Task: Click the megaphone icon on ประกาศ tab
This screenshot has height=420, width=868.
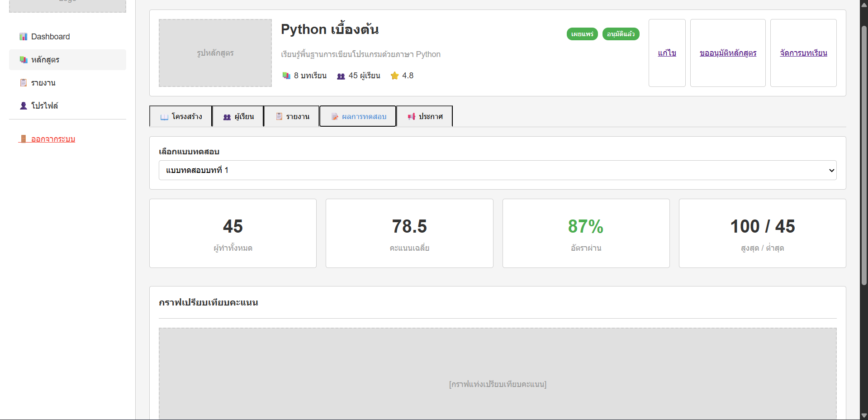Action: 411,117
